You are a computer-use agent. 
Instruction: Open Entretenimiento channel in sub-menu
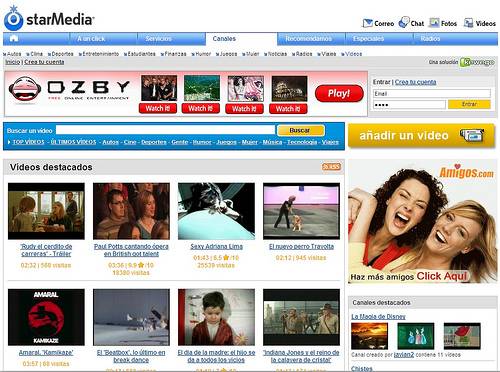(101, 54)
